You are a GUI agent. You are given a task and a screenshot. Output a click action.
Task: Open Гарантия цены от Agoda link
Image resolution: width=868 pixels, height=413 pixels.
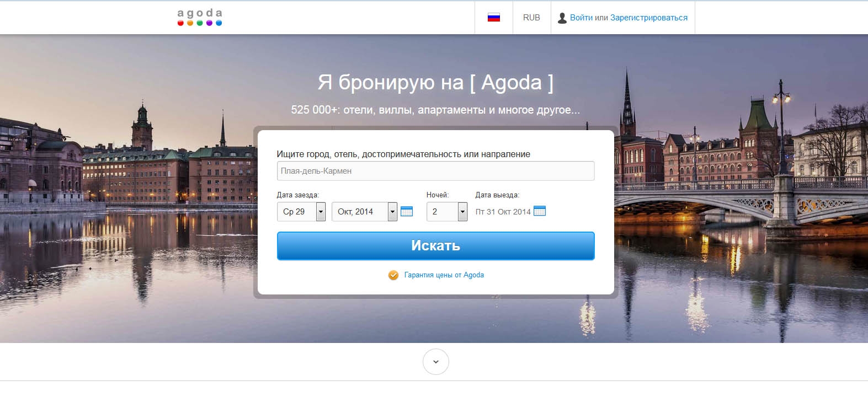click(x=444, y=275)
